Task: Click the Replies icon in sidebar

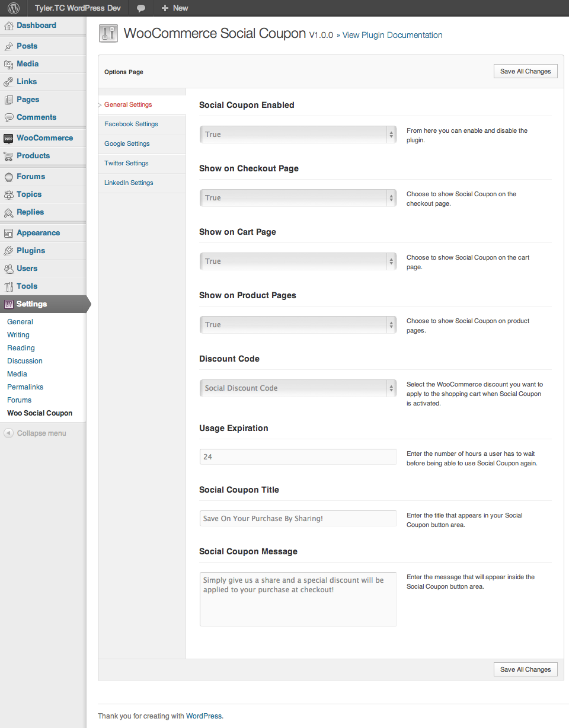Action: [x=9, y=212]
